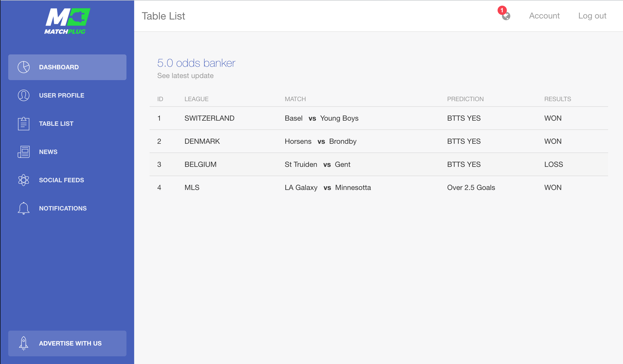The image size is (623, 364).
Task: Open the Dashboard menu item
Action: click(67, 67)
